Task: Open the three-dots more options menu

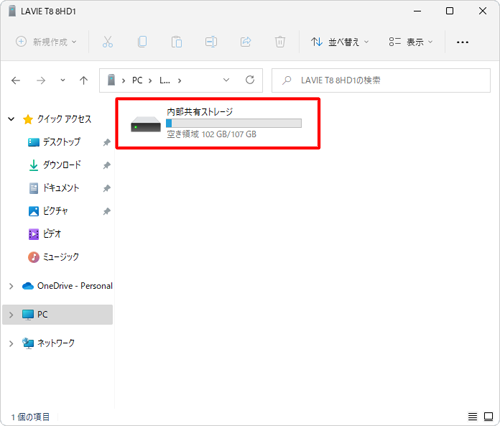Action: click(462, 42)
